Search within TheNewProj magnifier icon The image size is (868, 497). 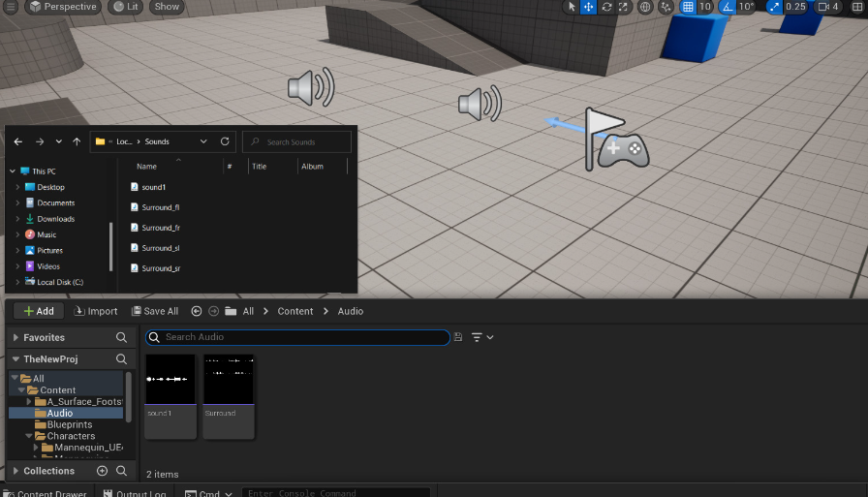(121, 359)
